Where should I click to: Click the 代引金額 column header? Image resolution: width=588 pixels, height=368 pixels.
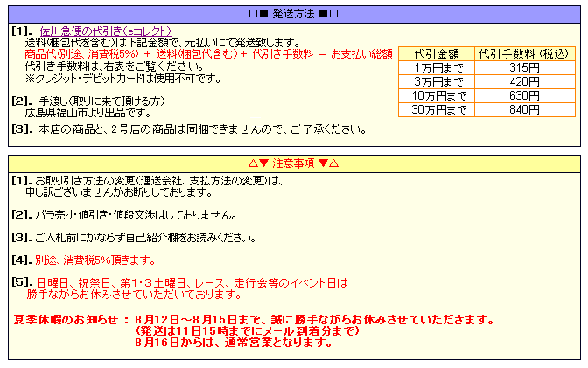click(437, 54)
